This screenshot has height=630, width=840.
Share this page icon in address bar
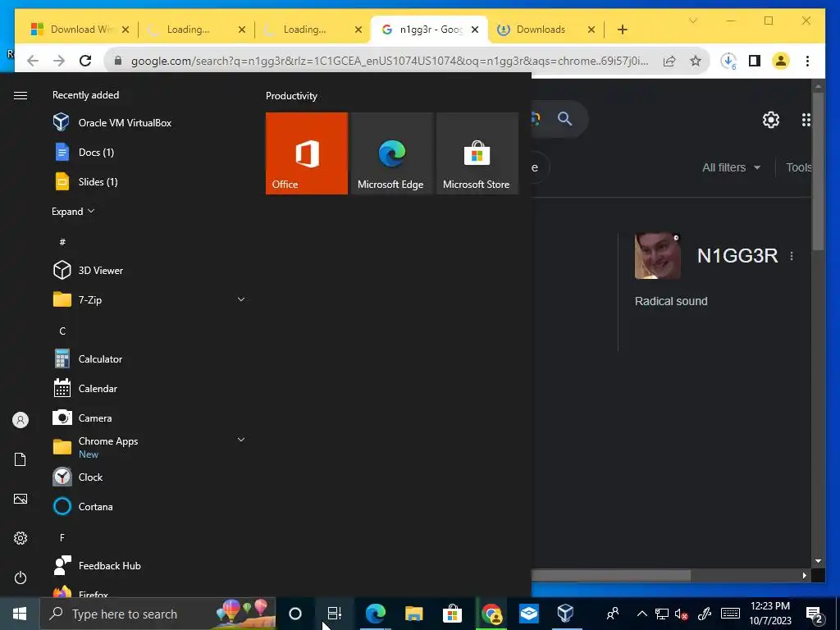point(669,61)
